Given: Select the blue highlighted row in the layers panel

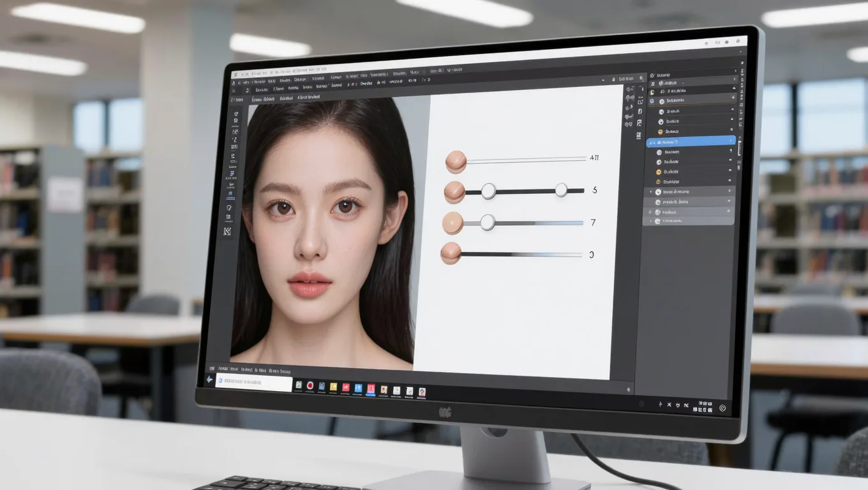Looking at the screenshot, I should coord(691,142).
